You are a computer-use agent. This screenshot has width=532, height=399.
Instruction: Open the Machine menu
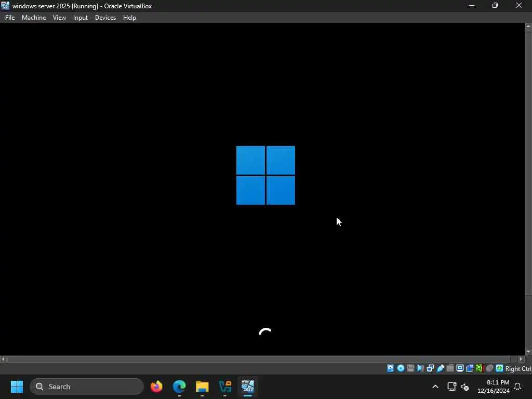click(x=34, y=18)
